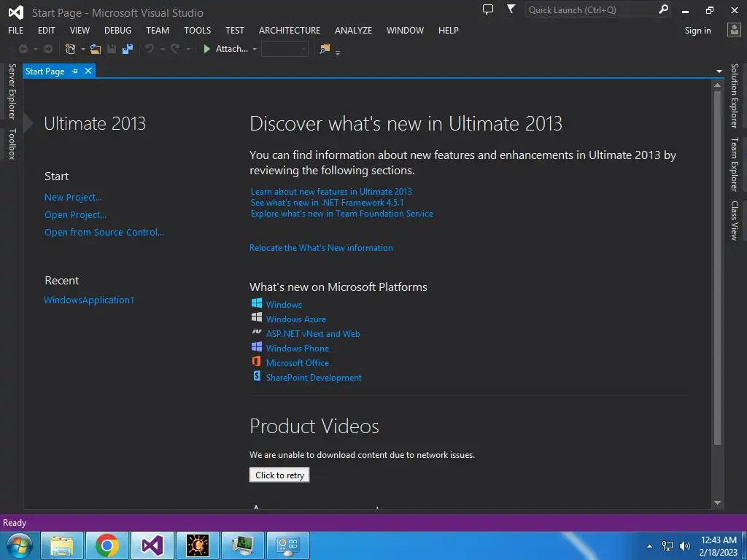The height and width of the screenshot is (560, 747).
Task: Click the volume speaker tray icon
Action: pos(685,546)
